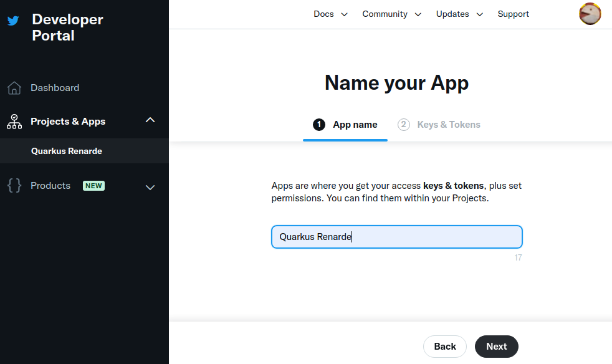Switch to the App name tab

tap(355, 125)
